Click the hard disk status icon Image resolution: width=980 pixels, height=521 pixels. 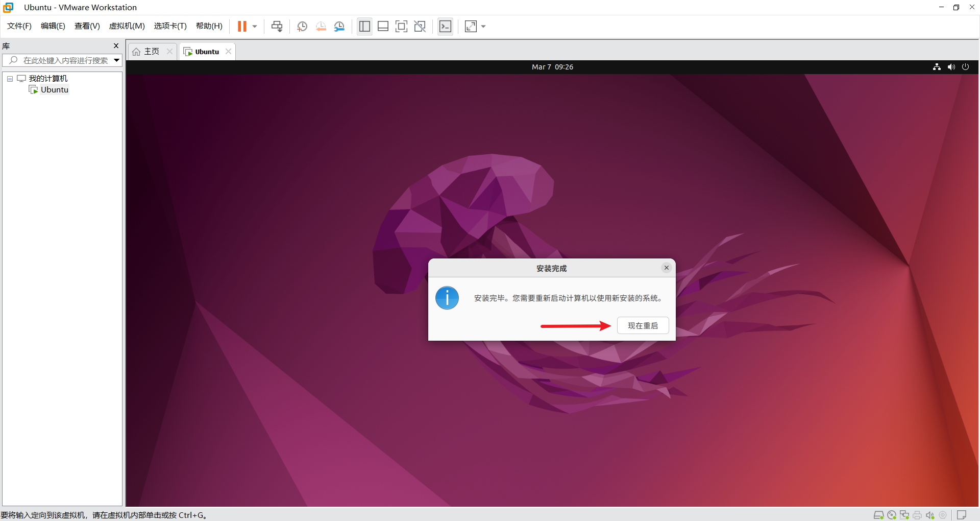coord(878,515)
